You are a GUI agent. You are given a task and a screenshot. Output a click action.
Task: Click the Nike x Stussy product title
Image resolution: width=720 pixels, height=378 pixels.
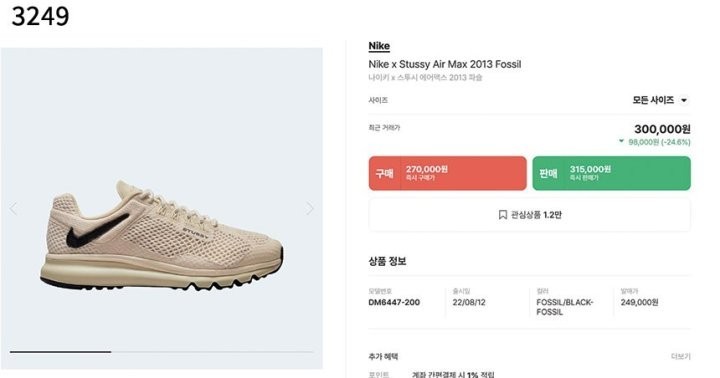click(444, 64)
